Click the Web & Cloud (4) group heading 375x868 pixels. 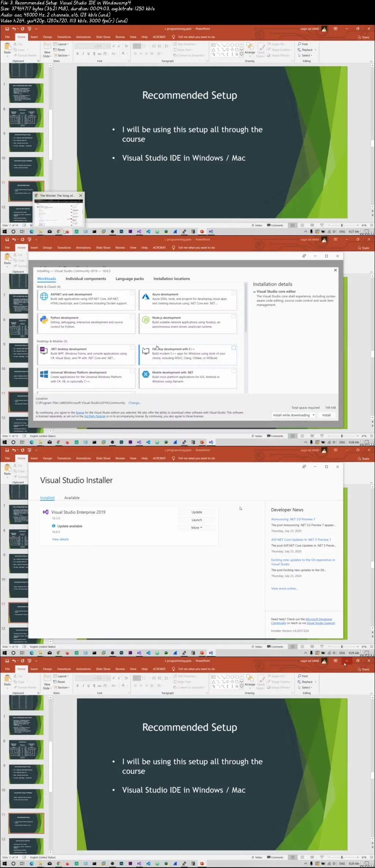tap(49, 287)
